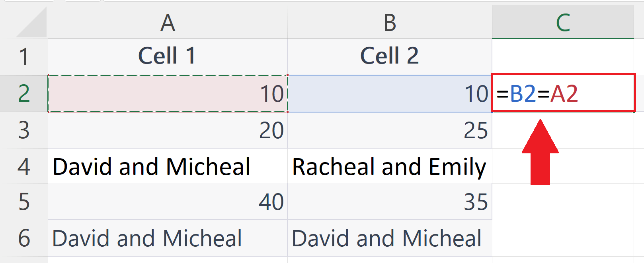Click the David and Micheal cell in row 4
The image size is (644, 263).
click(x=167, y=166)
